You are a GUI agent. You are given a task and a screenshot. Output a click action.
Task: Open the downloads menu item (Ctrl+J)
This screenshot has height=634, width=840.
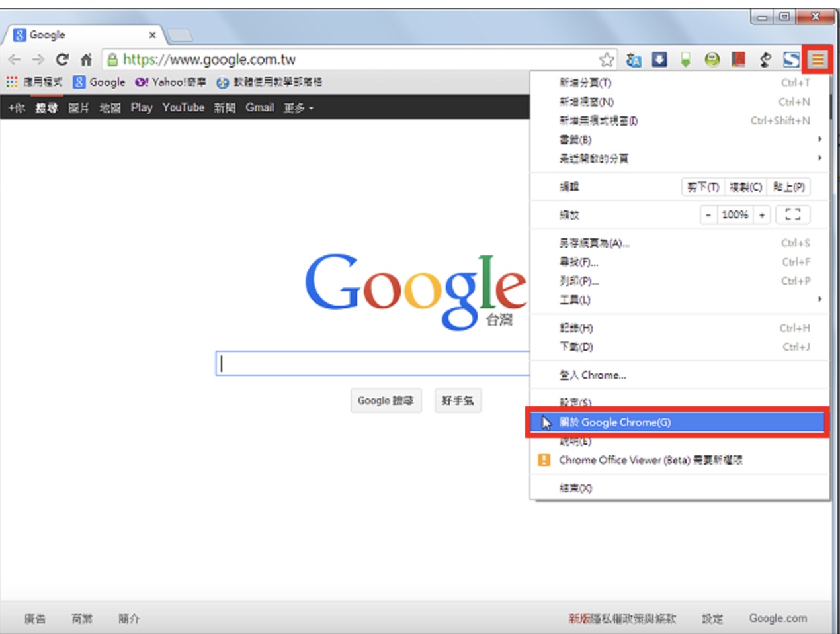(x=680, y=347)
